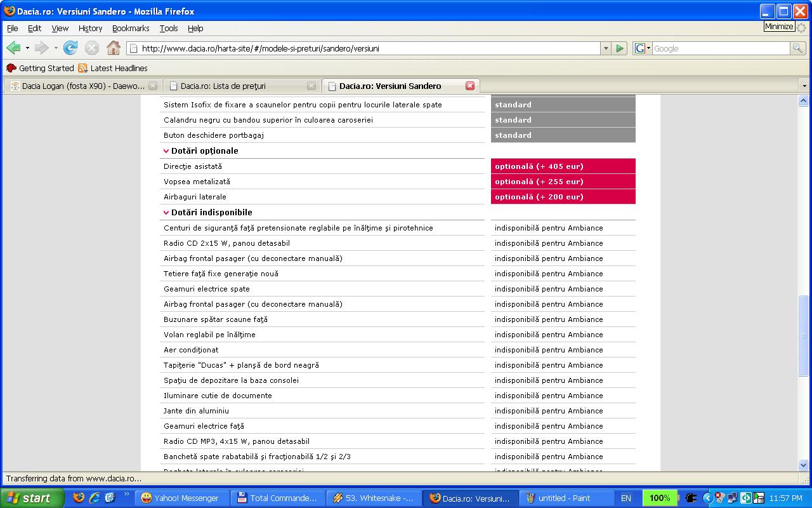Click into the URL address field

tap(370, 48)
